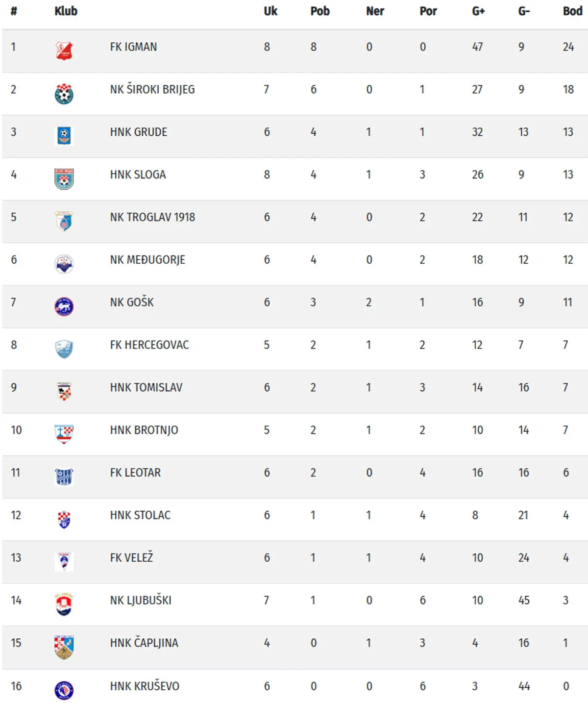Click the FK Leotar striped badge

pyautogui.click(x=64, y=477)
